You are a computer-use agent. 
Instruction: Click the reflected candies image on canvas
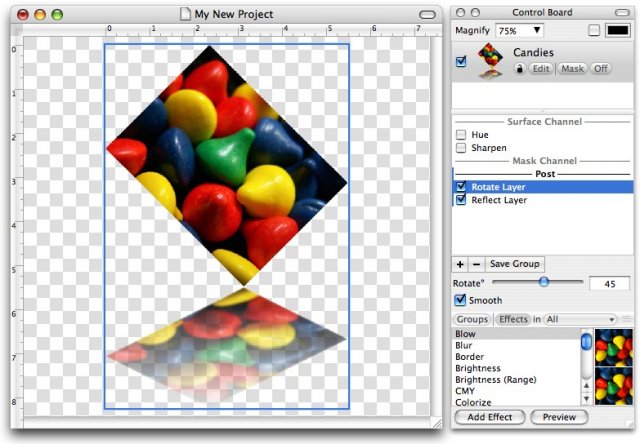pos(227,344)
